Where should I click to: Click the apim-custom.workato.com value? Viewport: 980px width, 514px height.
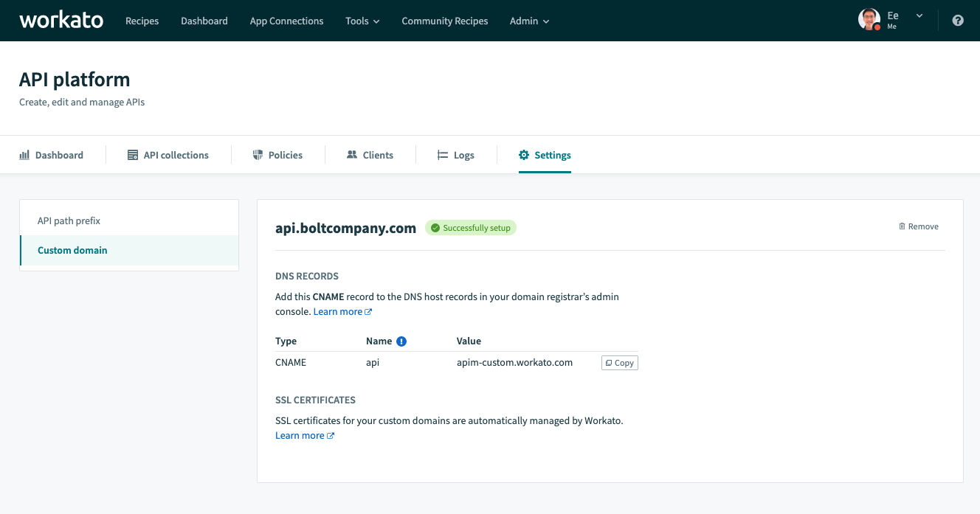click(x=514, y=362)
